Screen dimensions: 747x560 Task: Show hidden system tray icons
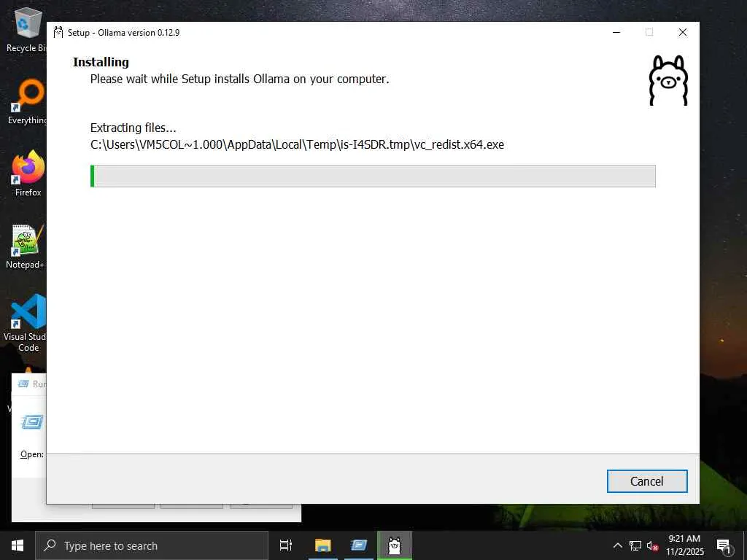pyautogui.click(x=617, y=545)
